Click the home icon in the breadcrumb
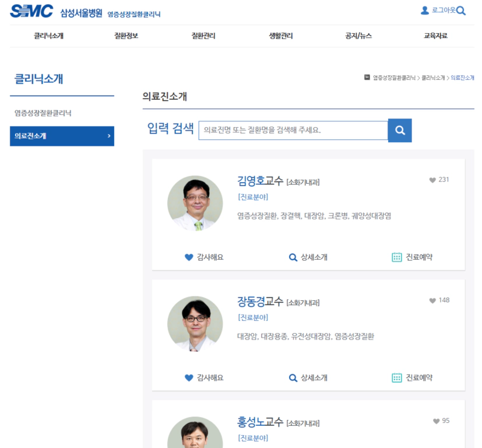 (367, 77)
